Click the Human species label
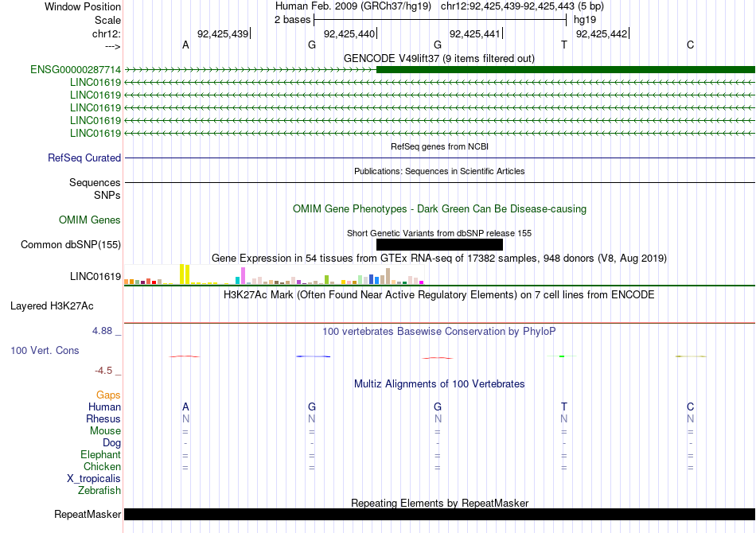The image size is (756, 533). click(104, 407)
